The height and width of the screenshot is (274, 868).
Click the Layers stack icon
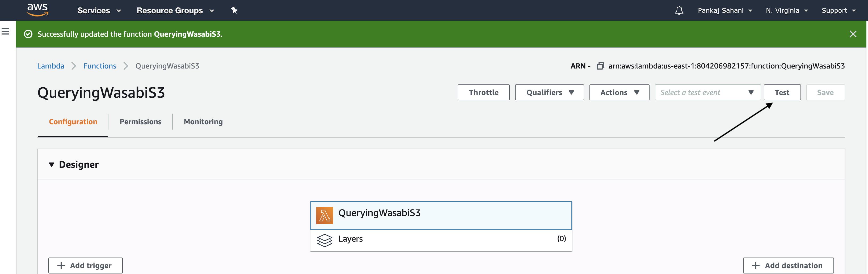[325, 240]
